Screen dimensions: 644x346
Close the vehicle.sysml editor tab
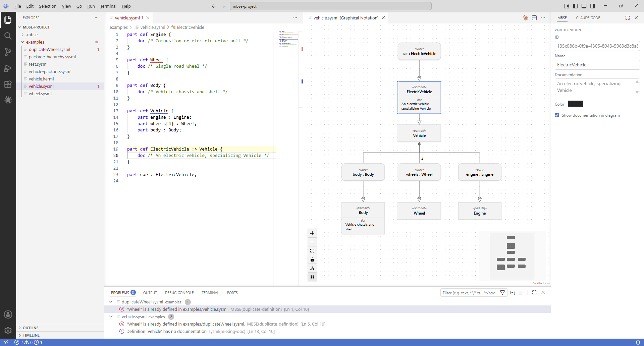(x=148, y=18)
